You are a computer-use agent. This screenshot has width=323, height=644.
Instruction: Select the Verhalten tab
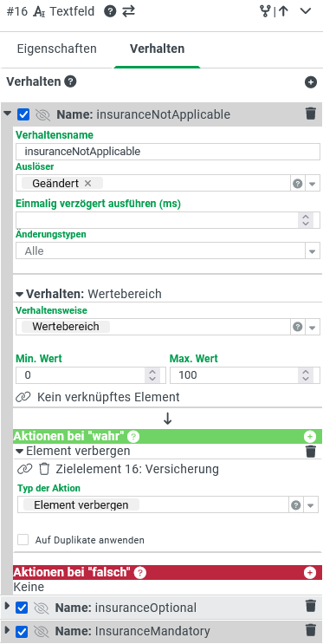coord(158,49)
